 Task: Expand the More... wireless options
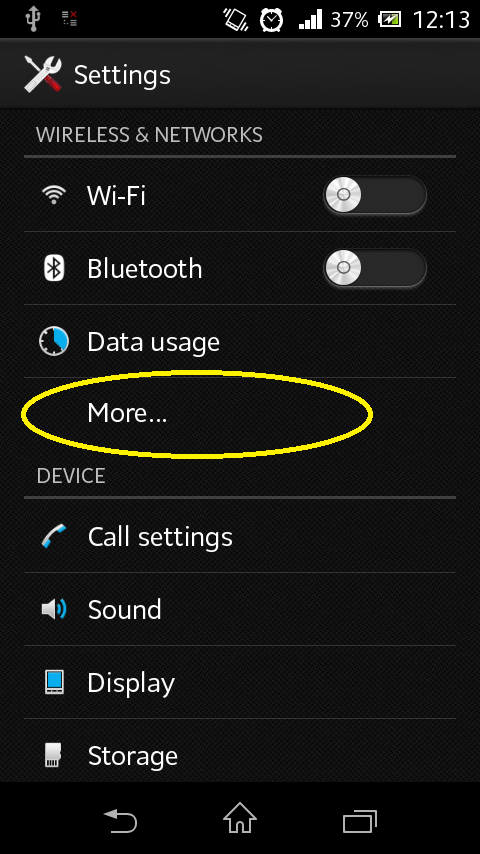coord(240,414)
